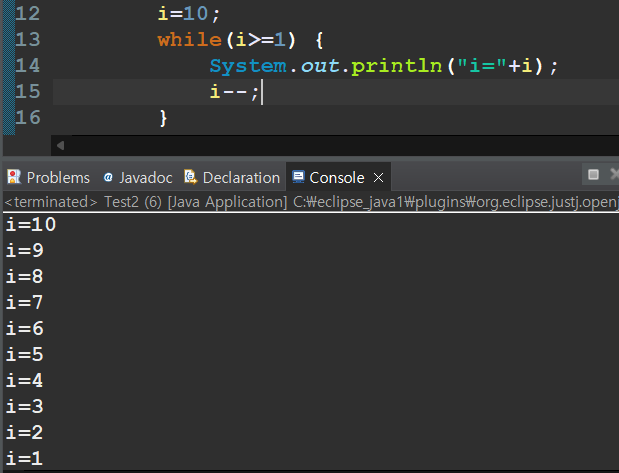Click line number 14 in the gutter
The height and width of the screenshot is (473, 619).
[x=28, y=66]
